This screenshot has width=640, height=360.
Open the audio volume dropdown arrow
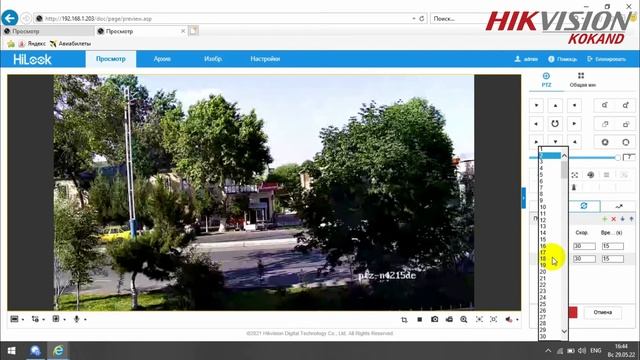tap(517, 320)
